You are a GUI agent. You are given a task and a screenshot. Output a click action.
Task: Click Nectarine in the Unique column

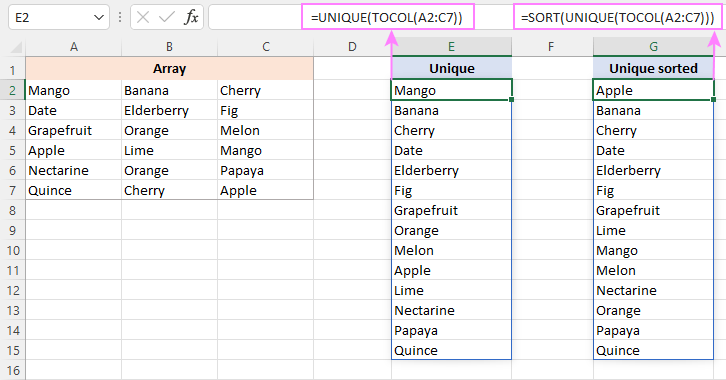[451, 311]
